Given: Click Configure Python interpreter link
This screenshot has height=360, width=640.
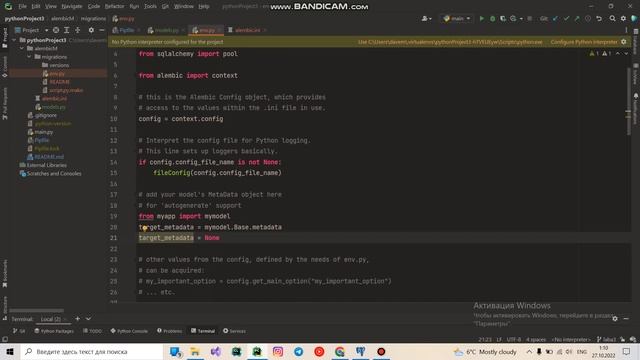Looking at the screenshot, I should tap(584, 42).
